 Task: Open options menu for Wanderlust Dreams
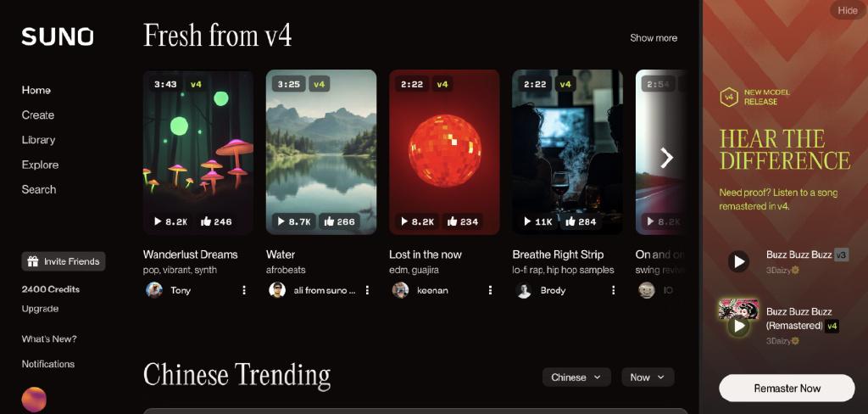point(243,290)
